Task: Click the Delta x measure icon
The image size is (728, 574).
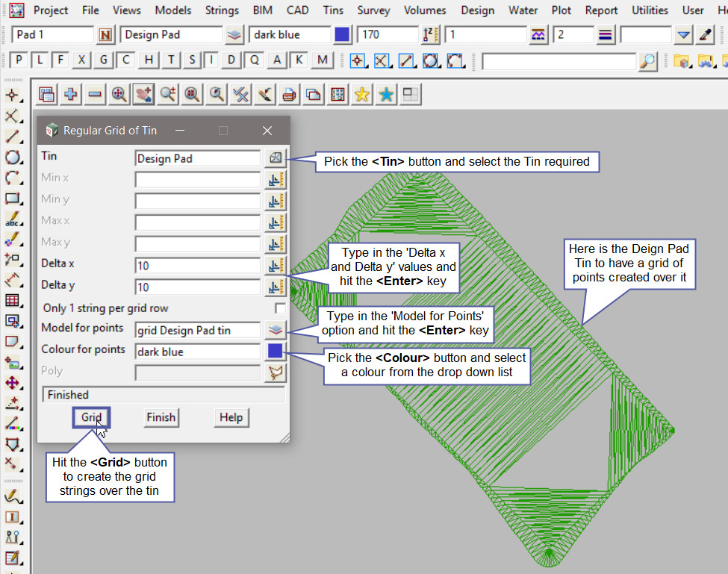Action: (x=276, y=266)
